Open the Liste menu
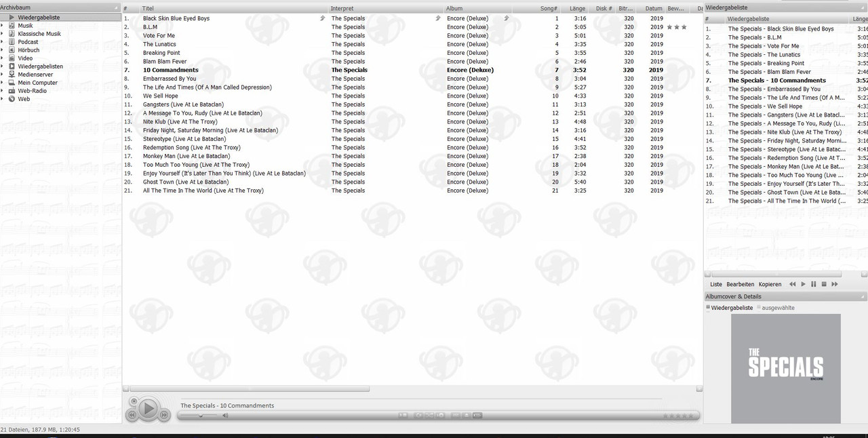This screenshot has width=868, height=438. [716, 284]
